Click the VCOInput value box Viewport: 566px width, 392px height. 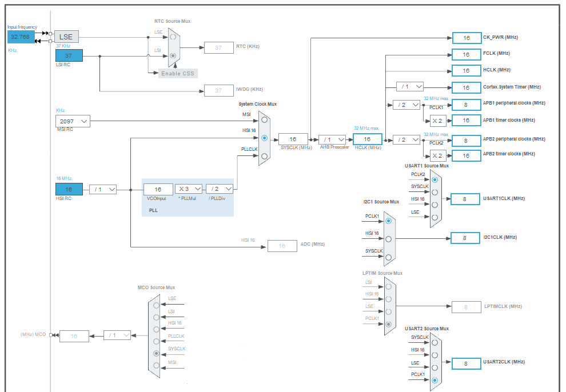pyautogui.click(x=158, y=189)
